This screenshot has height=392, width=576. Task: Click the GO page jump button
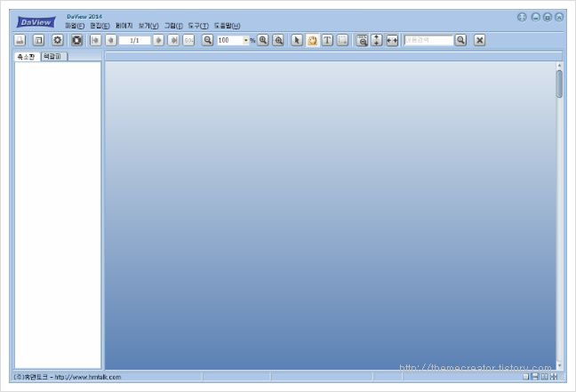[x=188, y=40]
